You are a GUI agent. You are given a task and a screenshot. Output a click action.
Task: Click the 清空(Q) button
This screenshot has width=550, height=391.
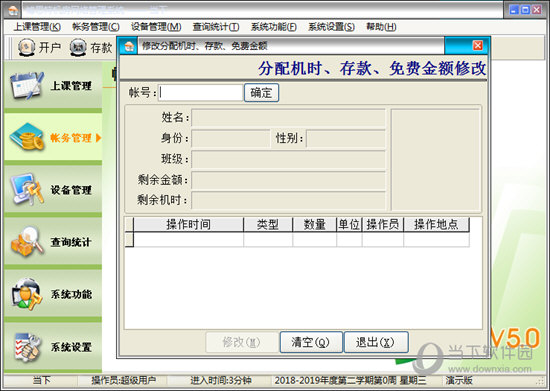click(x=311, y=342)
